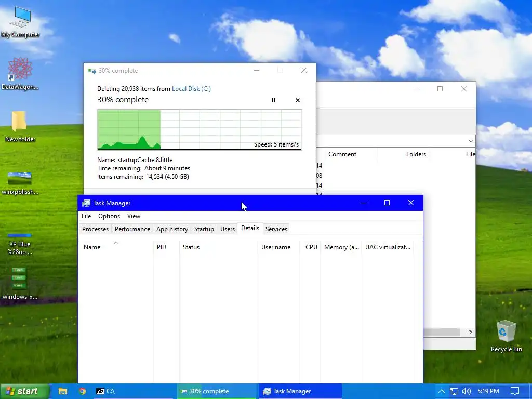Select the Details tab

[250, 229]
